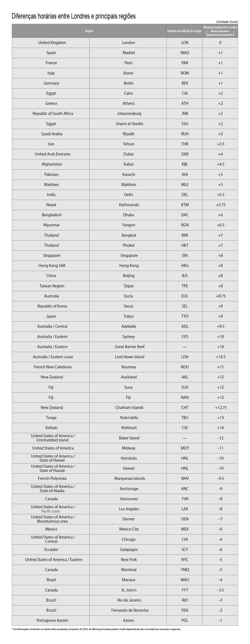
Task: Click the 'Região' column header
Action: pyautogui.click(x=89, y=31)
